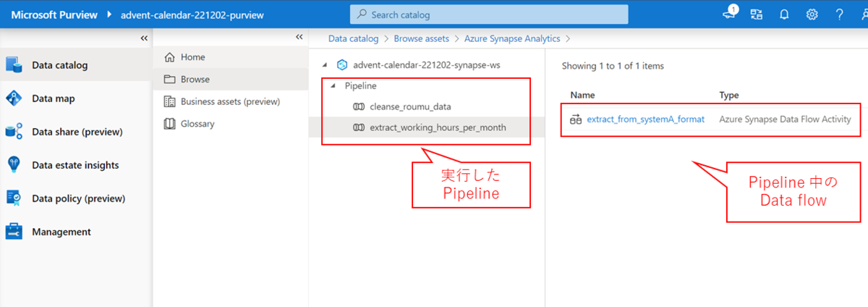The width and height of the screenshot is (868, 307).
Task: Select the extract_working_hours_per_month pipeline
Action: (438, 127)
